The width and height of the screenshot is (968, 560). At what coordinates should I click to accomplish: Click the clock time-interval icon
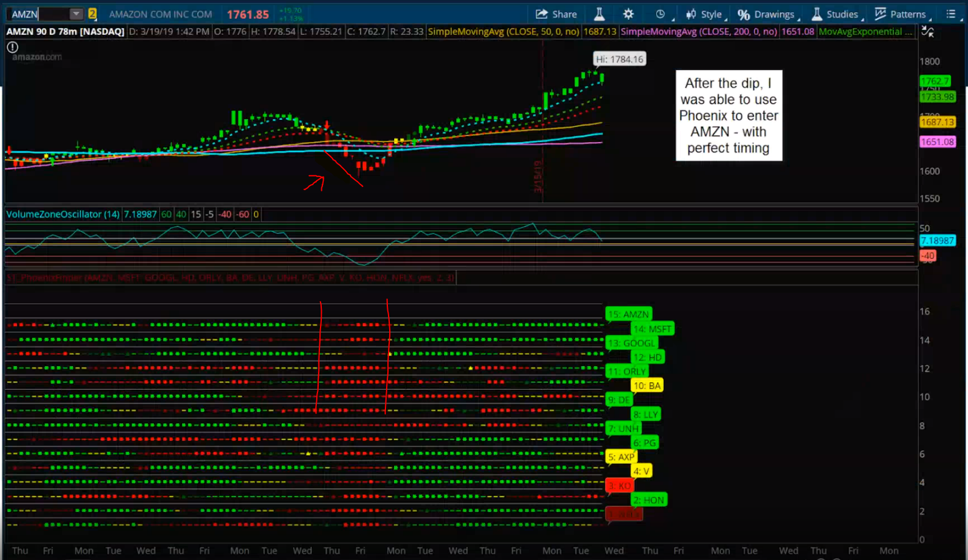pos(661,14)
